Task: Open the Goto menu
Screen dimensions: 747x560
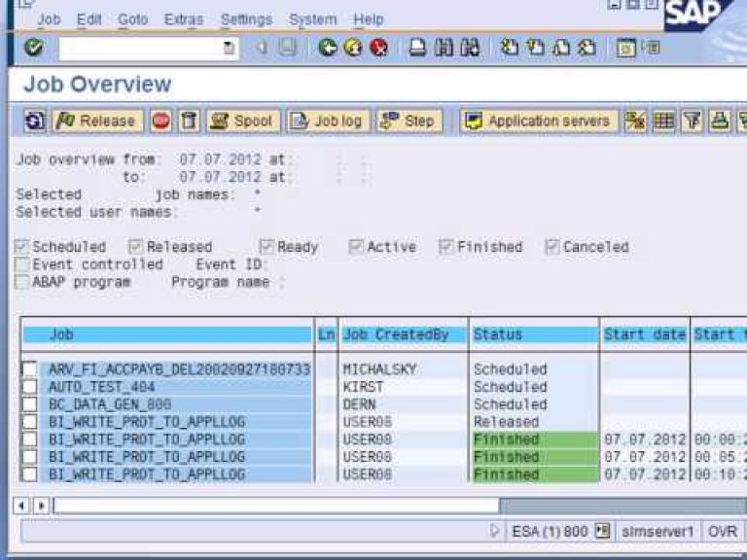Action: click(132, 18)
